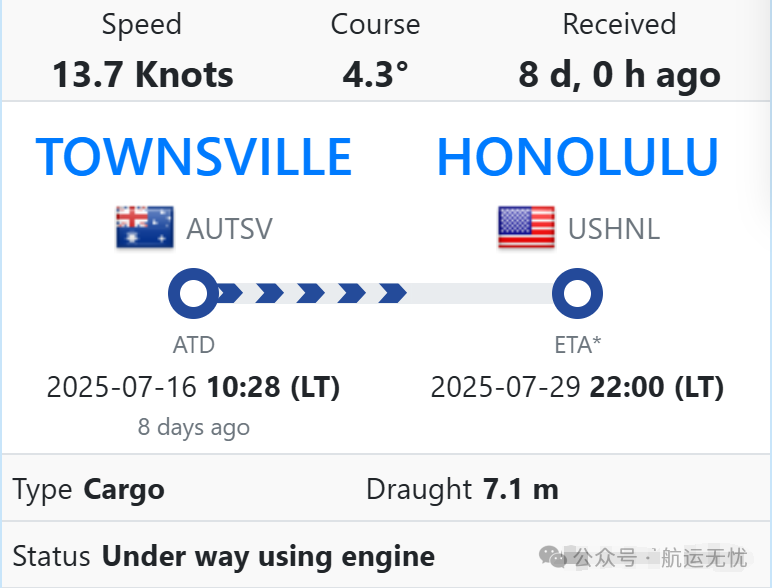Open the TOWNSVILLE departure port link
Screen dimensions: 772x588
(194, 157)
